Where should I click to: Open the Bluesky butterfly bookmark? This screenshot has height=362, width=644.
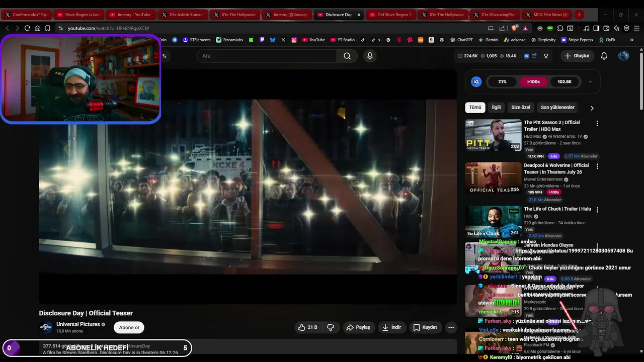click(273, 40)
